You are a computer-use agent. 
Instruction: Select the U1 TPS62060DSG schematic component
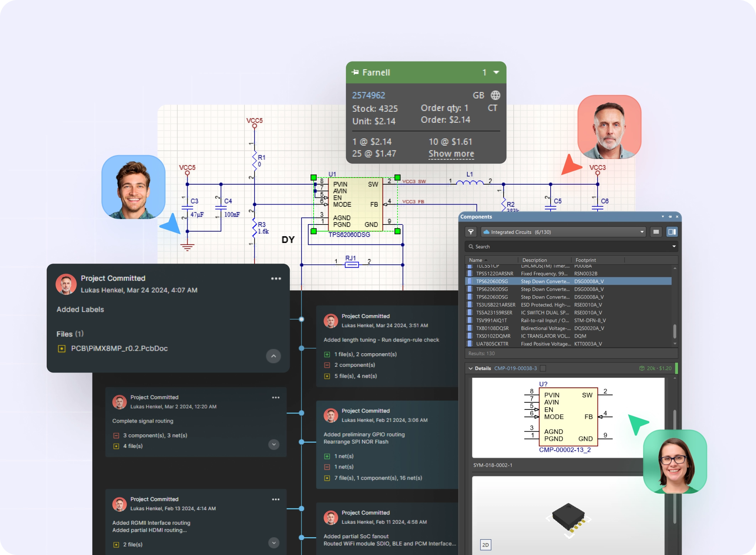(x=356, y=204)
